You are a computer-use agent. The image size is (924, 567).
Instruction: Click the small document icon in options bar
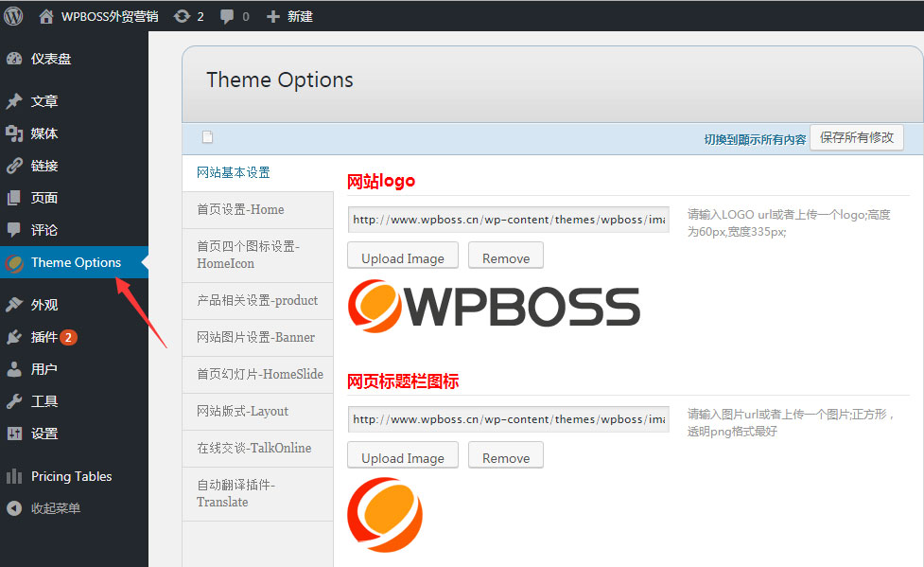207,137
